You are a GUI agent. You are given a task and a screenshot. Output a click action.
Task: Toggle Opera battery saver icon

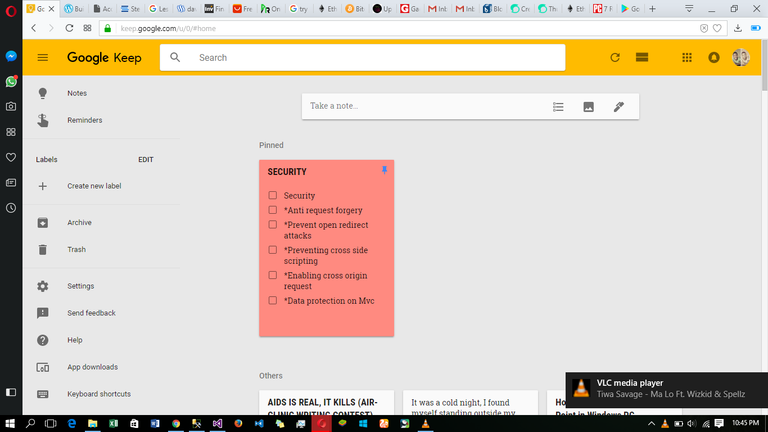click(x=756, y=28)
